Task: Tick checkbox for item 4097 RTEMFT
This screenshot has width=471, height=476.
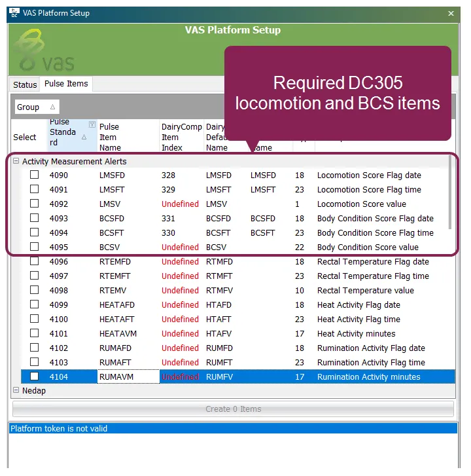Action: (34, 276)
